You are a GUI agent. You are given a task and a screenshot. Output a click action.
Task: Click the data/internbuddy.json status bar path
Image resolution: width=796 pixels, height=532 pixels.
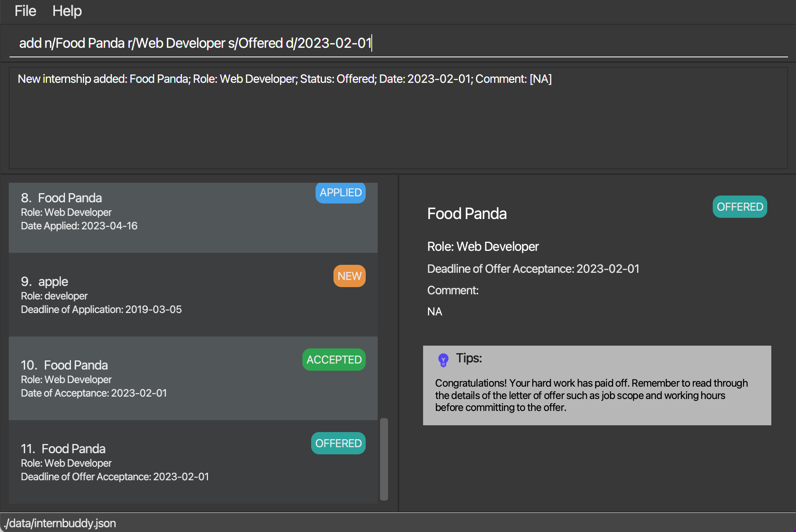[60, 523]
